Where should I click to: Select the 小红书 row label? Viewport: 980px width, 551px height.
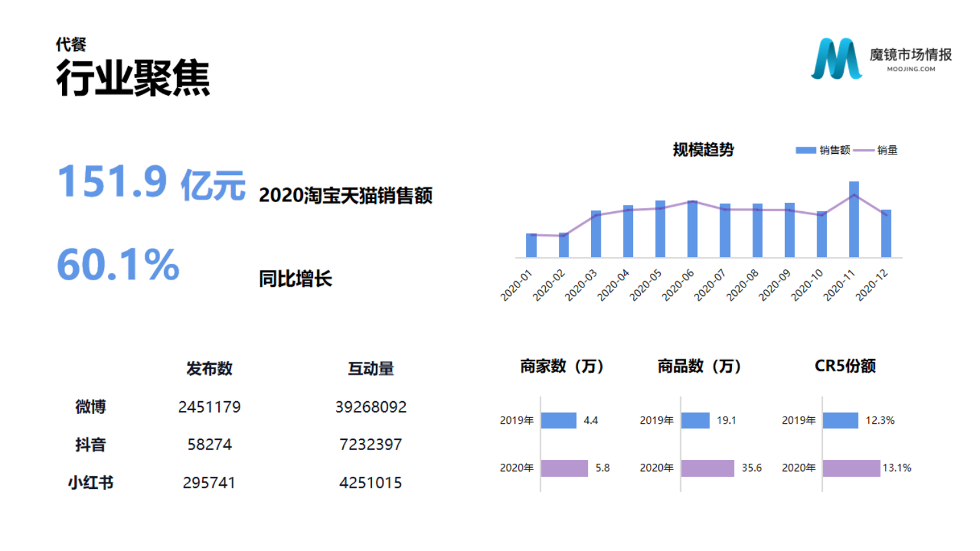[90, 483]
